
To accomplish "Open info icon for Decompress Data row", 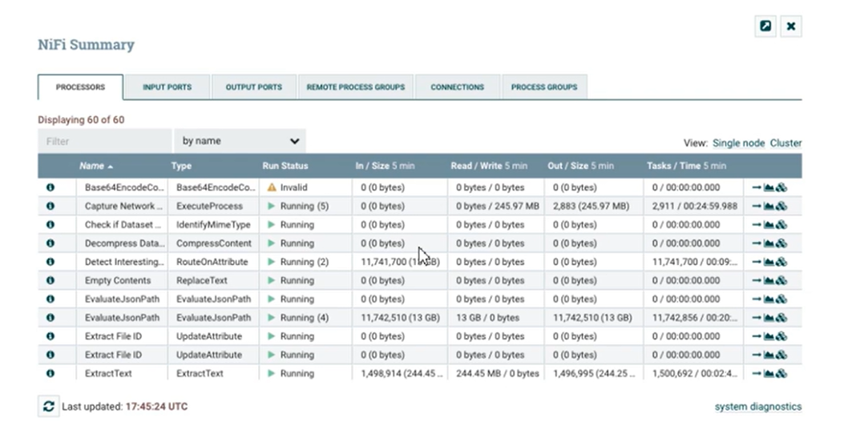I will [x=50, y=243].
